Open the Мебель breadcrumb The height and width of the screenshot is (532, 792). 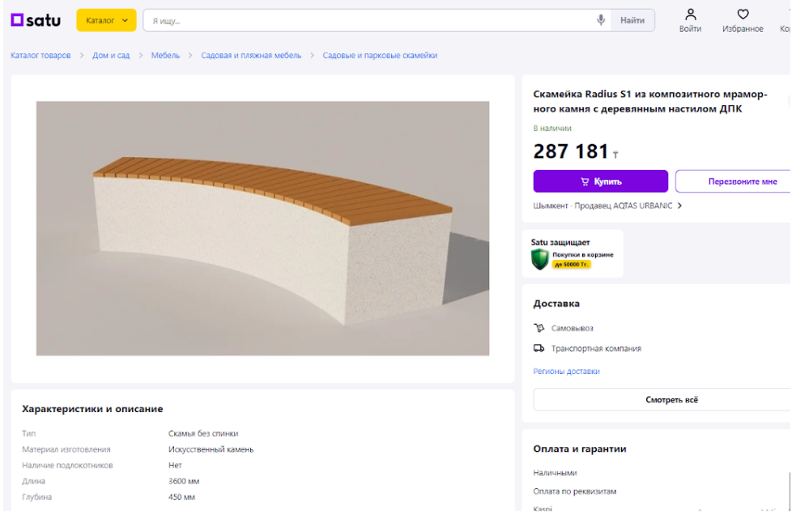(x=165, y=56)
